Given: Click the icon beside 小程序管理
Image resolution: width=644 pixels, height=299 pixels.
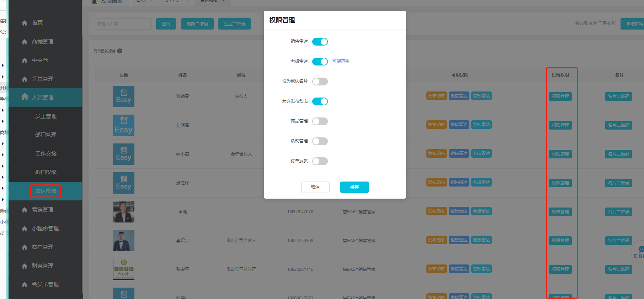Looking at the screenshot, I should coord(25,229).
